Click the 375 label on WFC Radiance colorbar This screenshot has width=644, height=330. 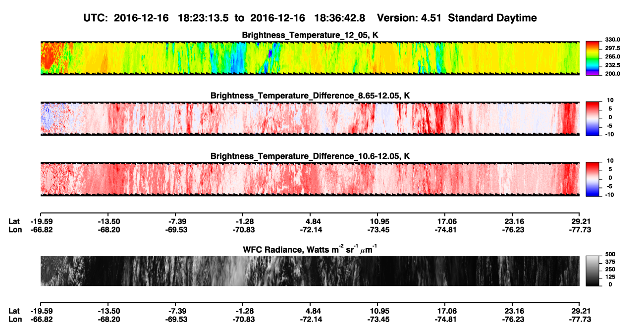(x=610, y=261)
